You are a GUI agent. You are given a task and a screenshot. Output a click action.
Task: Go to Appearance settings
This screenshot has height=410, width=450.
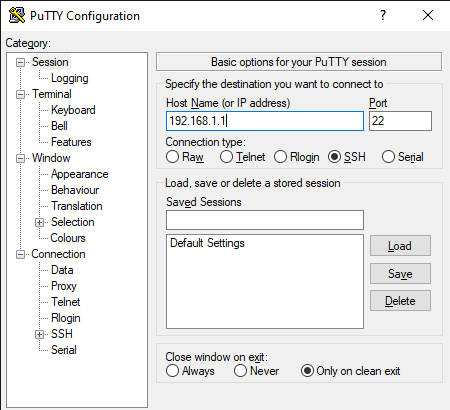point(80,174)
